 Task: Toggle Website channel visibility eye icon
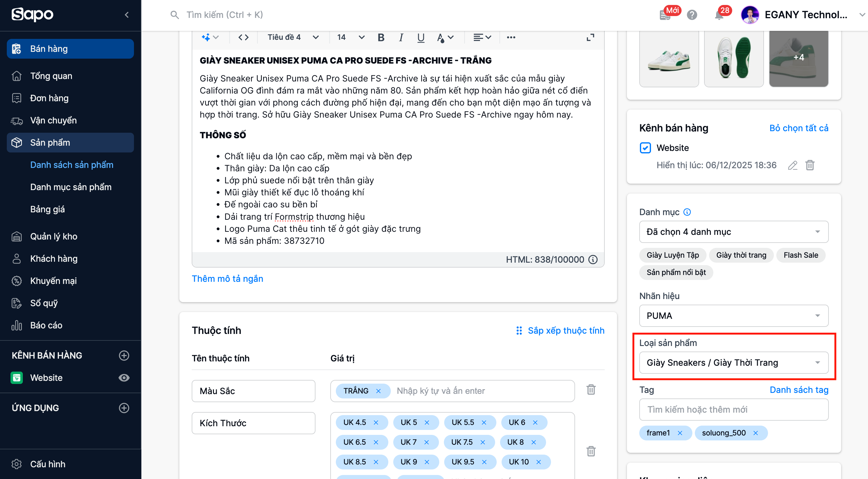pos(124,377)
